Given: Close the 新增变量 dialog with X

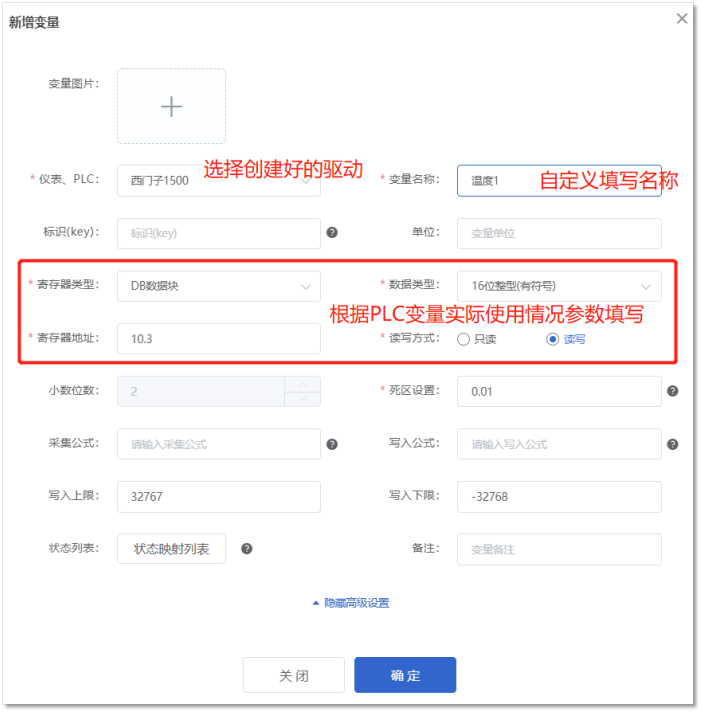Looking at the screenshot, I should [x=682, y=19].
